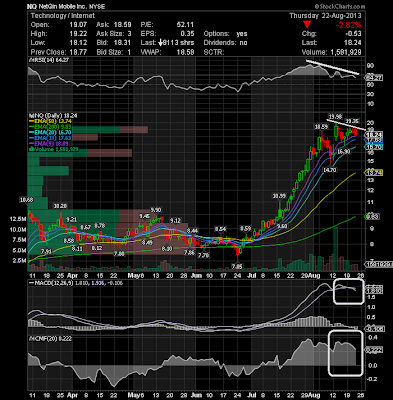Viewport: 393px width, 400px height.
Task: Click the 7.05 June low price label
Action: pos(238,266)
